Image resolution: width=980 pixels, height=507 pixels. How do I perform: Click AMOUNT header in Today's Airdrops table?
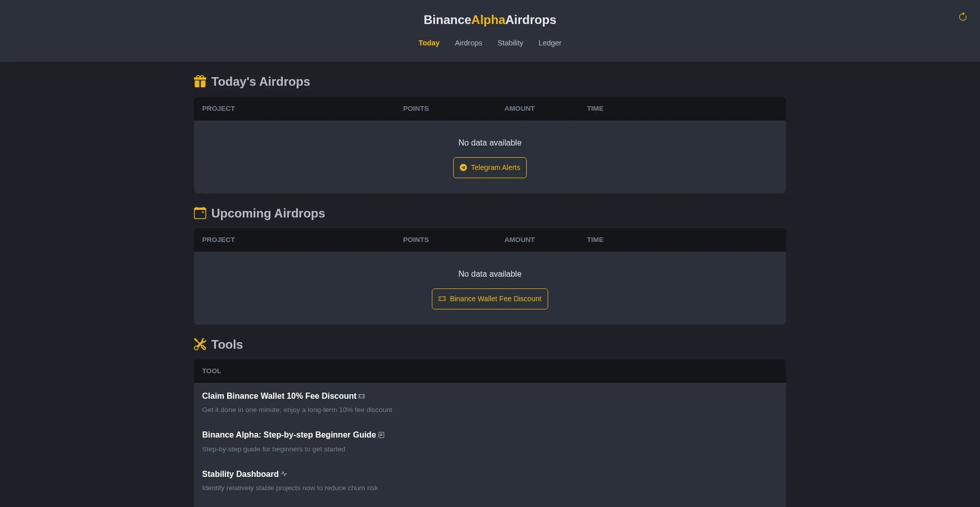pyautogui.click(x=520, y=109)
